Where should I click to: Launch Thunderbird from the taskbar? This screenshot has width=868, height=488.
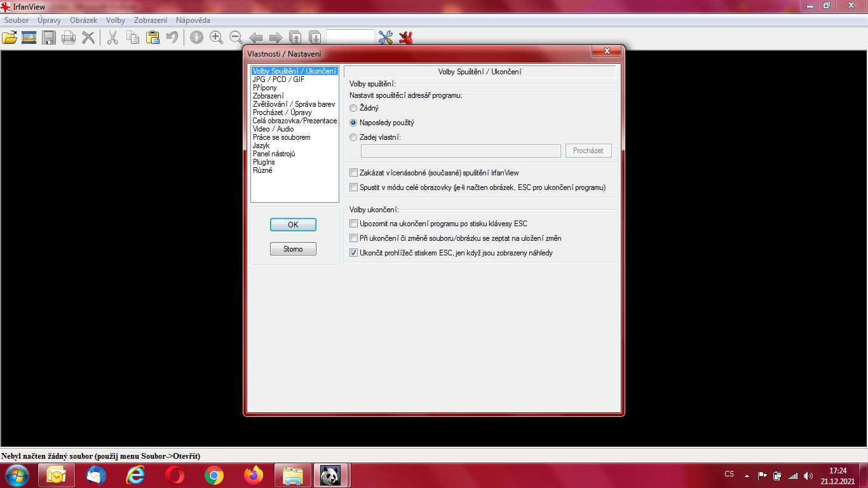tap(96, 475)
